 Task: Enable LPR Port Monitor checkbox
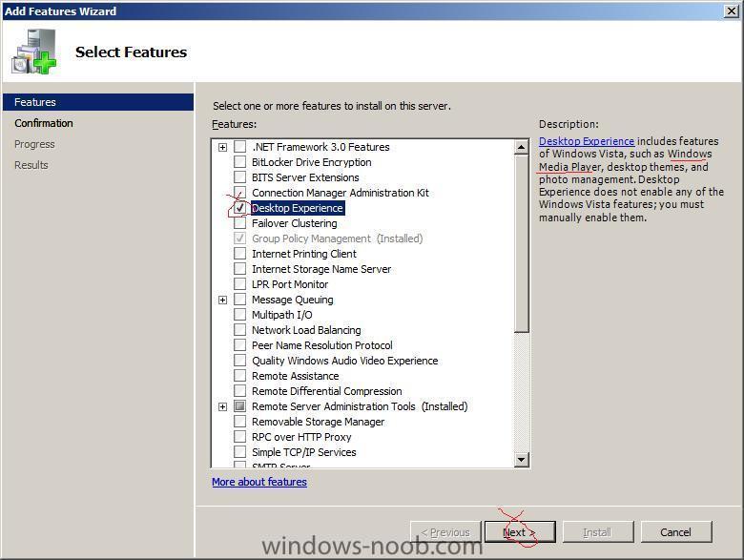pyautogui.click(x=240, y=283)
